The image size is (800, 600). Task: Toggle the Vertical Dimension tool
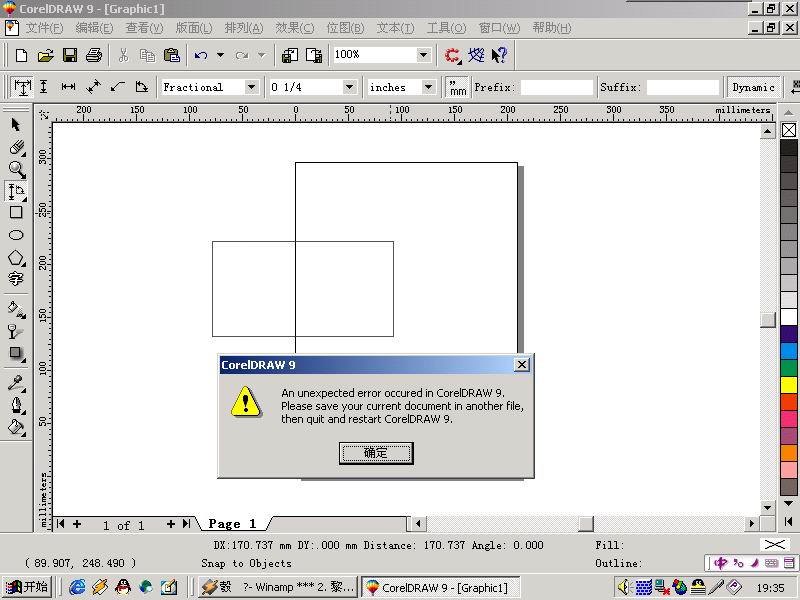click(x=44, y=87)
